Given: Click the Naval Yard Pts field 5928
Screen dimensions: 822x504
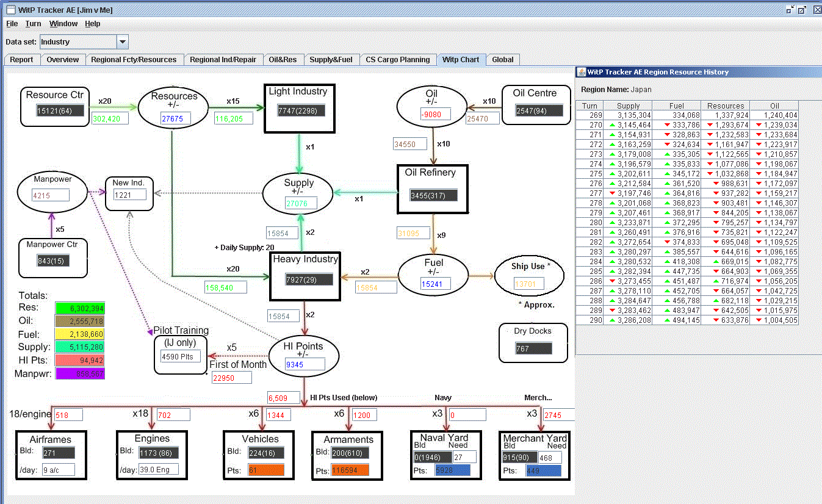Looking at the screenshot, I should [452, 470].
